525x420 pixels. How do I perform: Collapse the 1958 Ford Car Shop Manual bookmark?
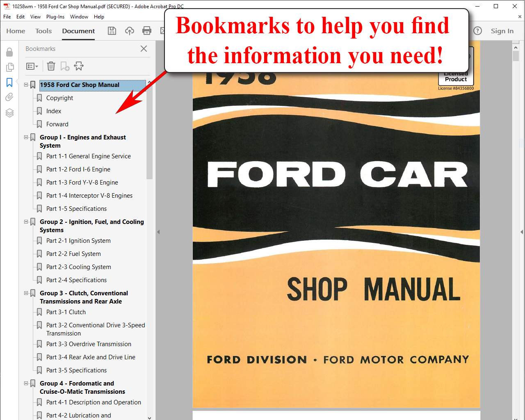coord(26,85)
